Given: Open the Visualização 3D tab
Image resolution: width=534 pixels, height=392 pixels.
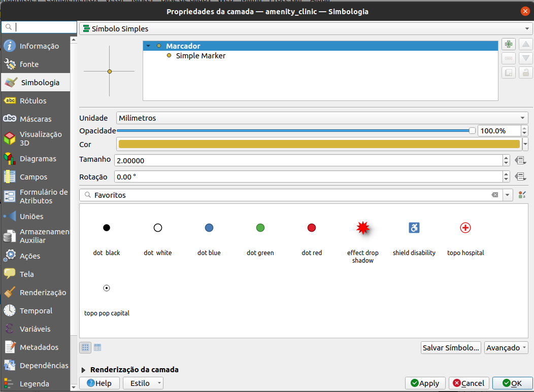Looking at the screenshot, I should (36, 138).
